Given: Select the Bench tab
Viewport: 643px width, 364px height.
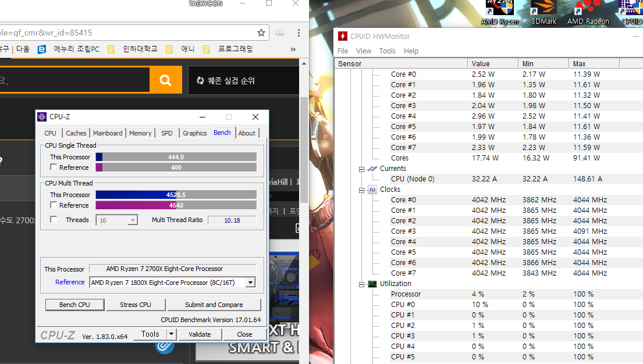Looking at the screenshot, I should click(222, 133).
